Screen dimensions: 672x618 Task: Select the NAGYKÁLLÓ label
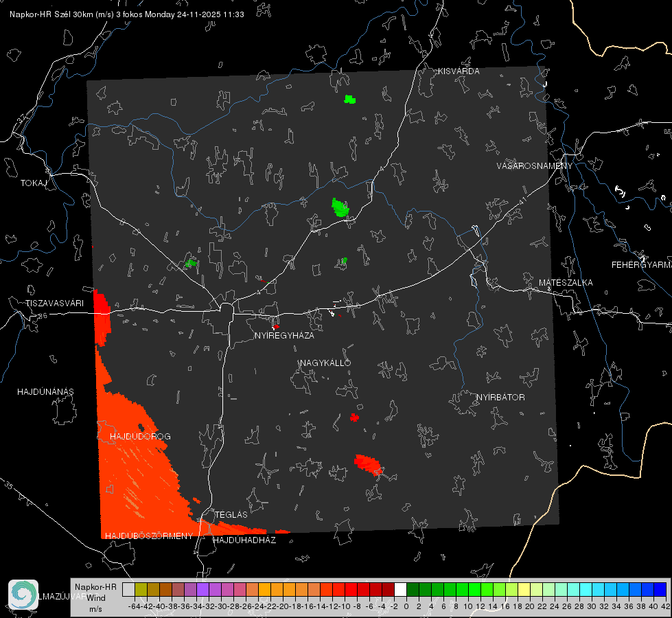(325, 363)
